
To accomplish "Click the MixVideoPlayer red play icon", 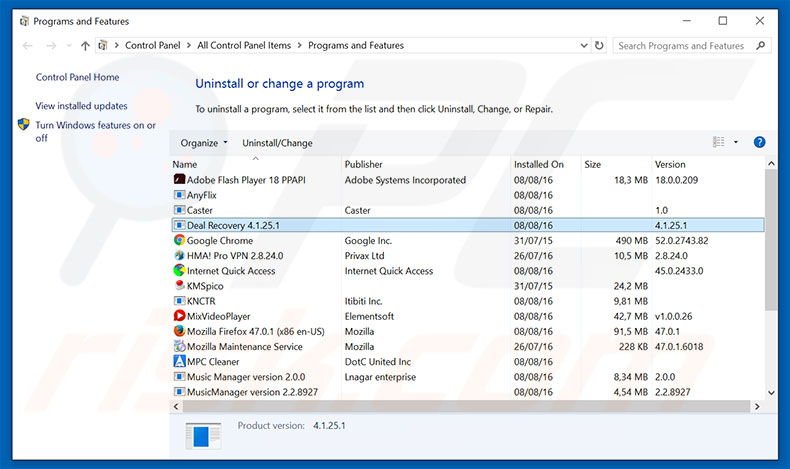I will (x=179, y=316).
